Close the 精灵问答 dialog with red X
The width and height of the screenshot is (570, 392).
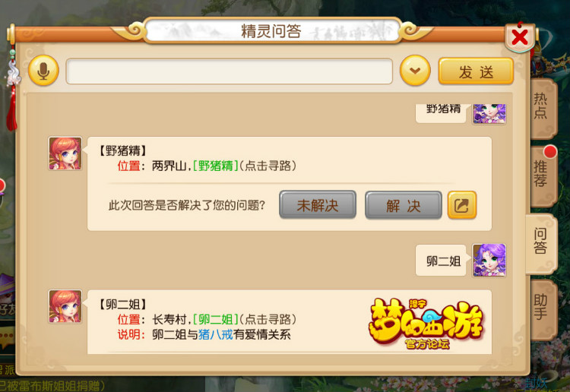pos(520,37)
